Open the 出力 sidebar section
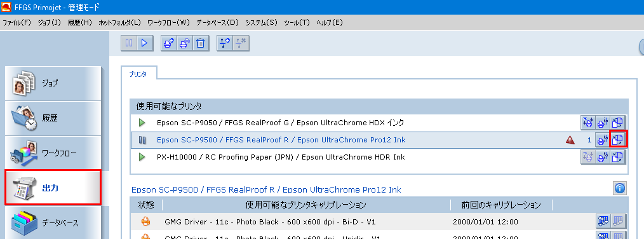This screenshot has height=239, width=644. 53,188
